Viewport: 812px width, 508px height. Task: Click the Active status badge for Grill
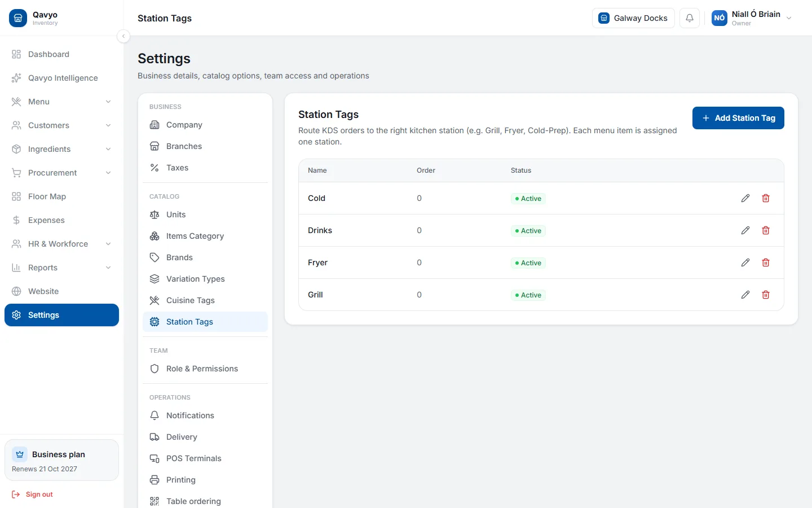[x=528, y=295]
